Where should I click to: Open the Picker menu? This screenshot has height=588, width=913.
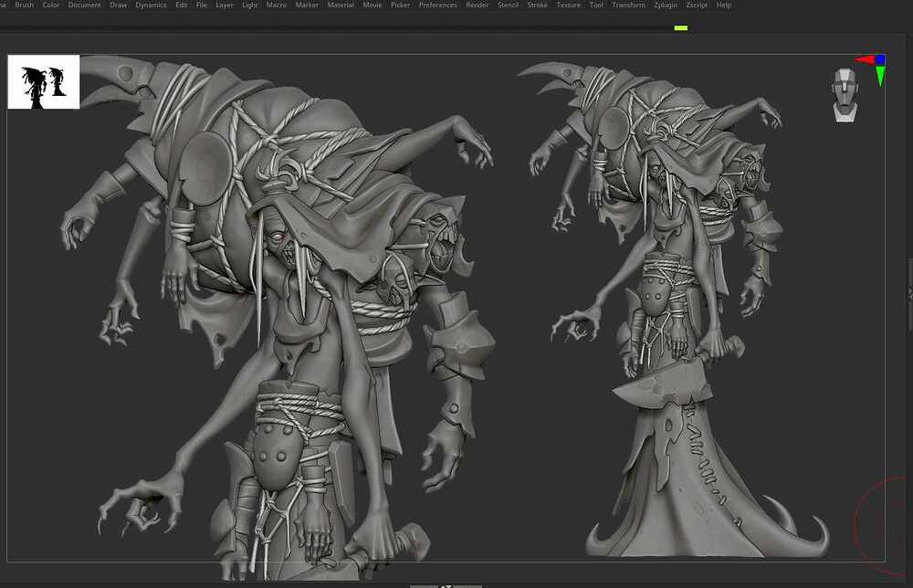click(x=401, y=5)
